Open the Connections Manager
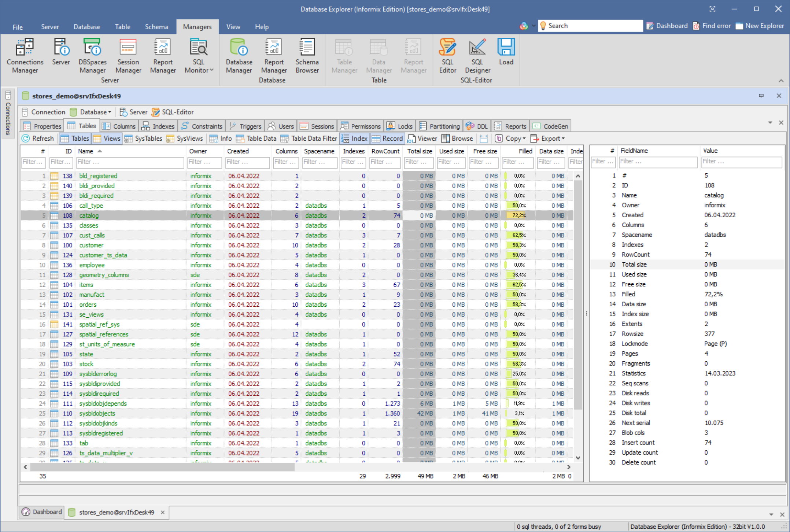 point(25,56)
